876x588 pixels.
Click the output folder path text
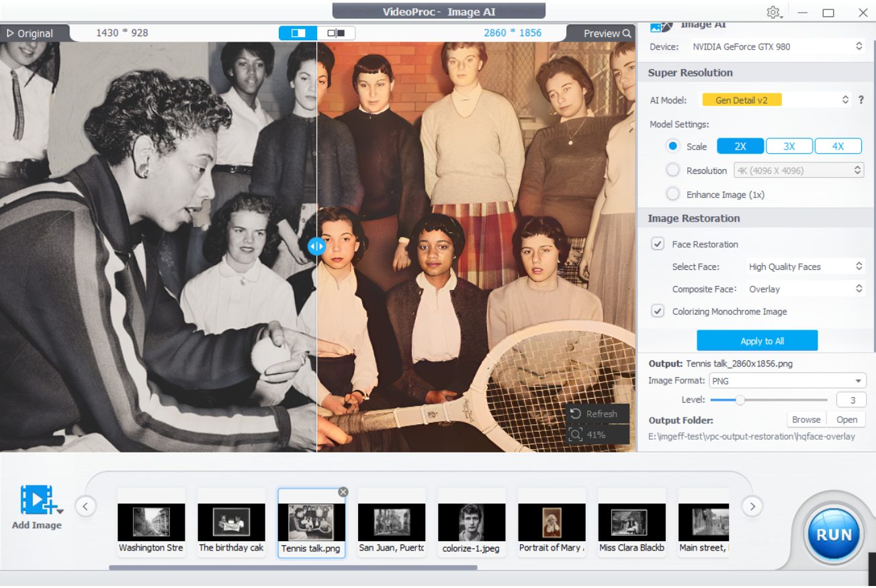point(752,436)
